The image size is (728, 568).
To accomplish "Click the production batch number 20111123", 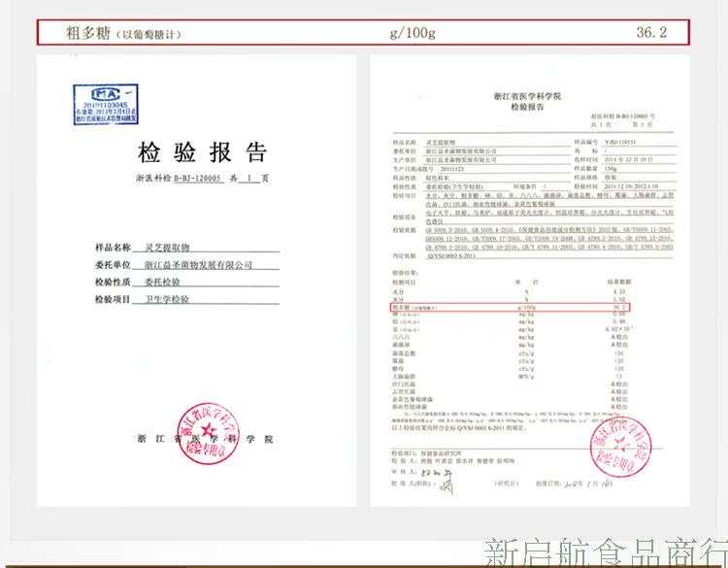I will coord(451,169).
